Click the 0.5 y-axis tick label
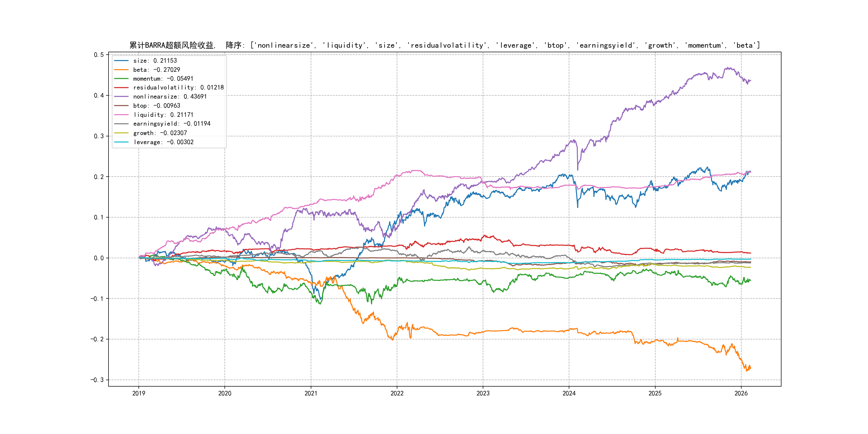This screenshot has height=434, width=868. click(99, 55)
